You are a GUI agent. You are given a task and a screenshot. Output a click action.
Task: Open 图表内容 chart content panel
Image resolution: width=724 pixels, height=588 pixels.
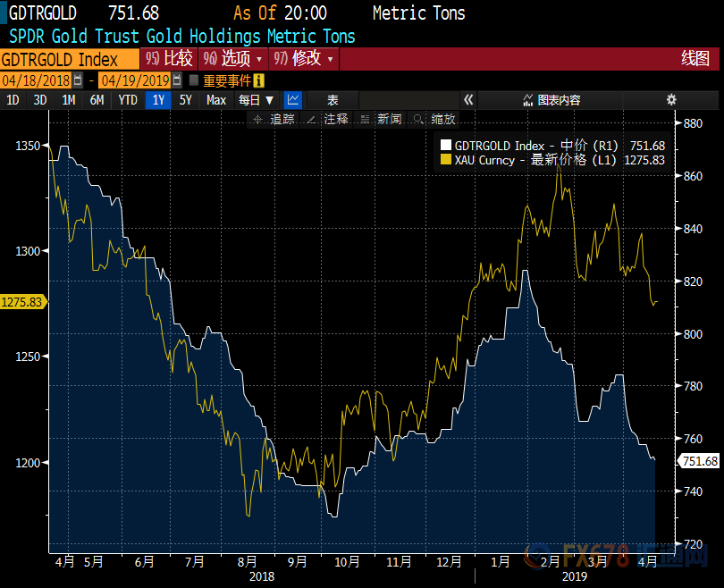[x=551, y=100]
